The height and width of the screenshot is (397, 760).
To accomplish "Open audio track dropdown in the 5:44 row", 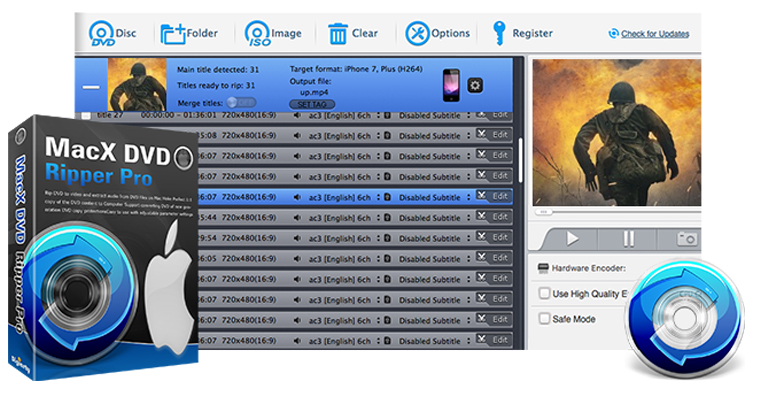I will pos(379,218).
